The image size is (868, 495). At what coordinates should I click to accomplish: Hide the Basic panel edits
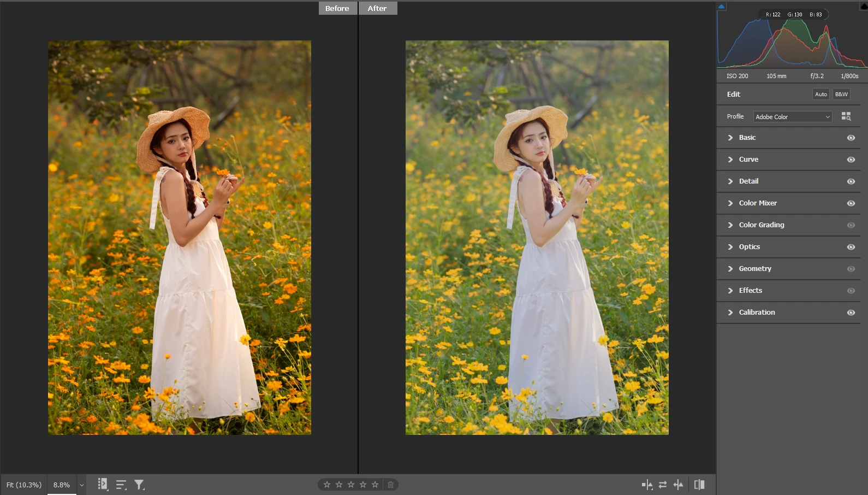(x=851, y=138)
